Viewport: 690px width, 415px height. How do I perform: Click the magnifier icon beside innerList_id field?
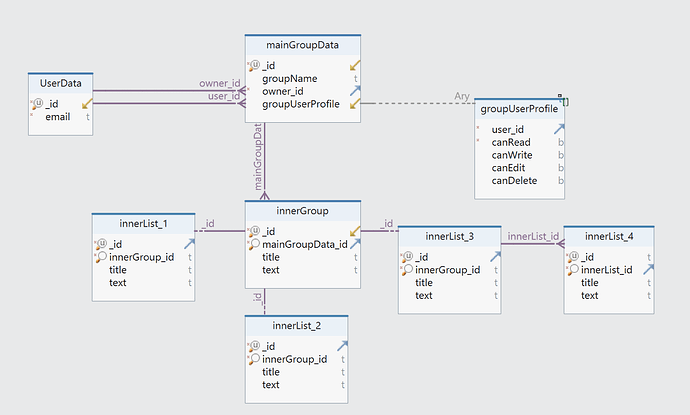573,270
